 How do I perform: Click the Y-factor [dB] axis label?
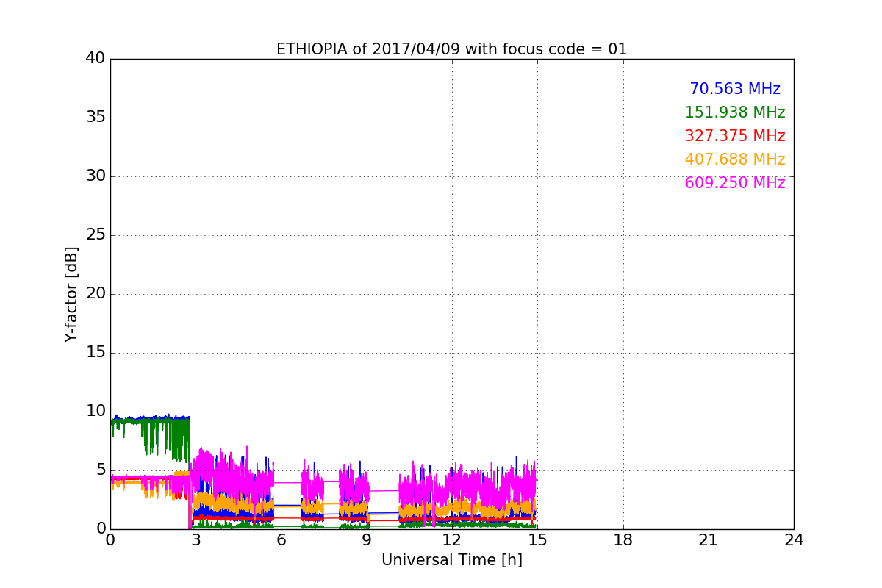(x=71, y=294)
